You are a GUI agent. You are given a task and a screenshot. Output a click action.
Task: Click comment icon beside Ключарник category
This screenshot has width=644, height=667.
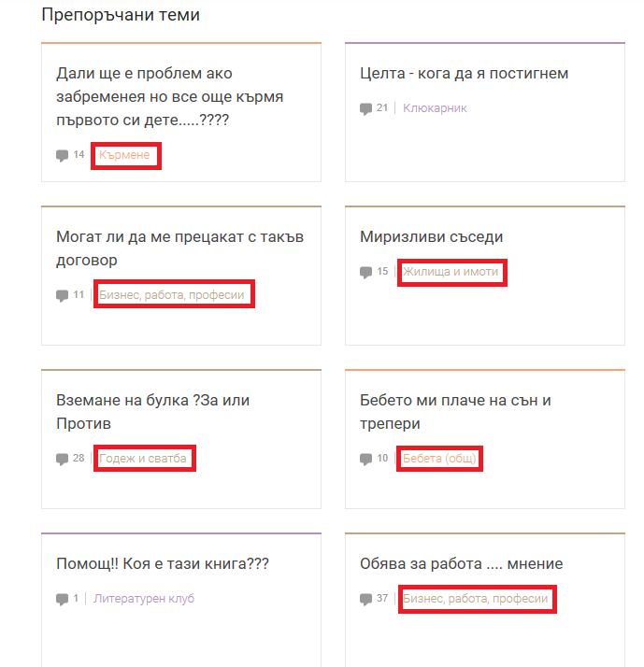(x=365, y=108)
